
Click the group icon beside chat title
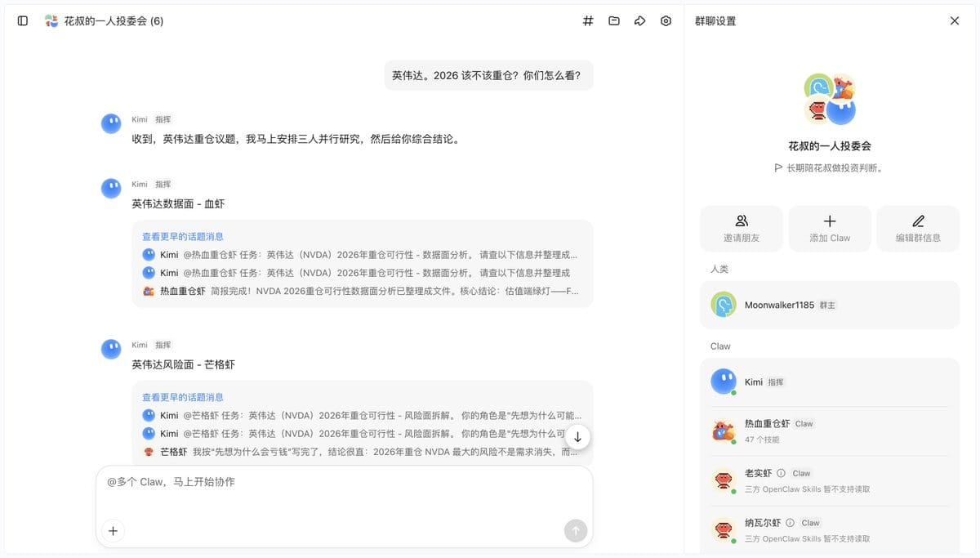pos(51,20)
